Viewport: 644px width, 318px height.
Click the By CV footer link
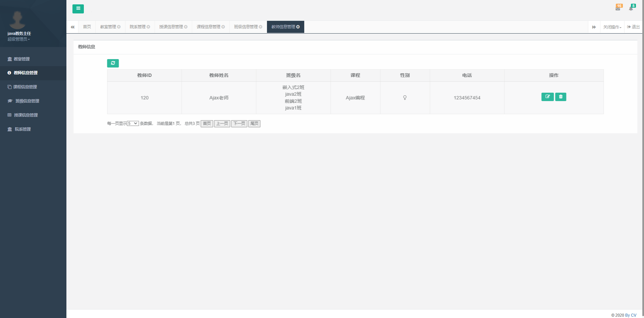point(631,315)
